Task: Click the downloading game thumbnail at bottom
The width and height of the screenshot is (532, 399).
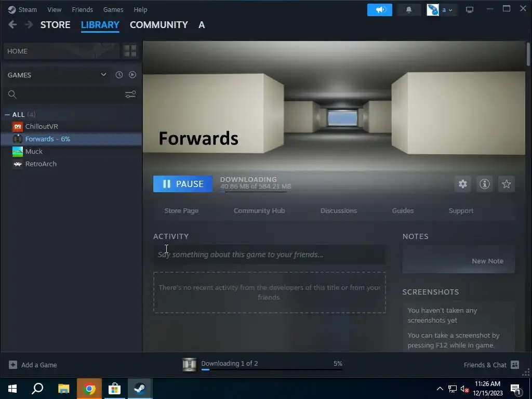Action: [x=189, y=365]
